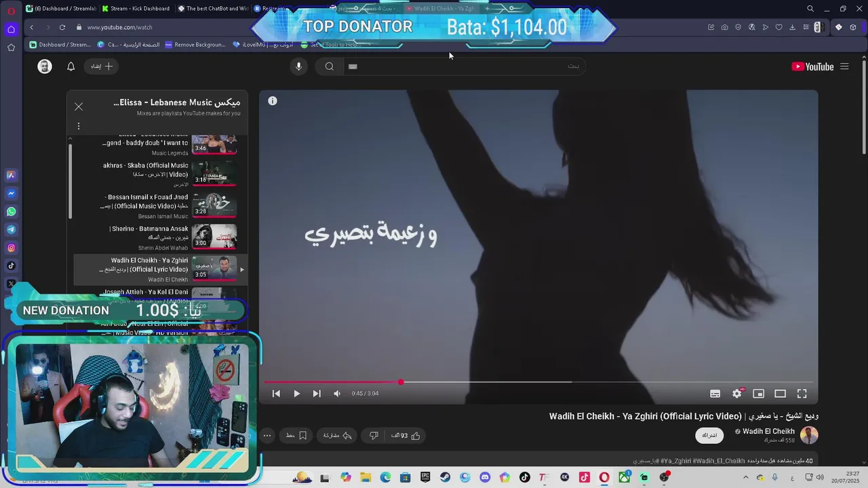Image resolution: width=868 pixels, height=488 pixels.
Task: Open Instagram in Opera sidebar
Action: click(x=11, y=248)
